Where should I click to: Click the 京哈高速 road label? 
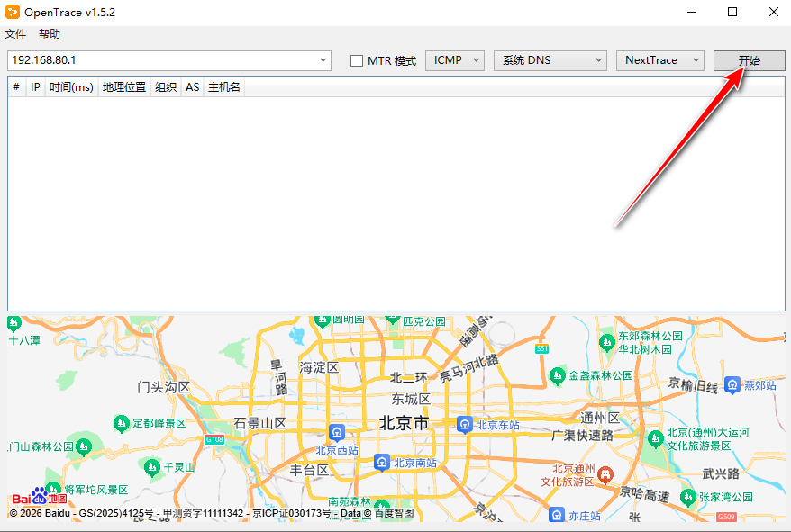click(x=644, y=493)
